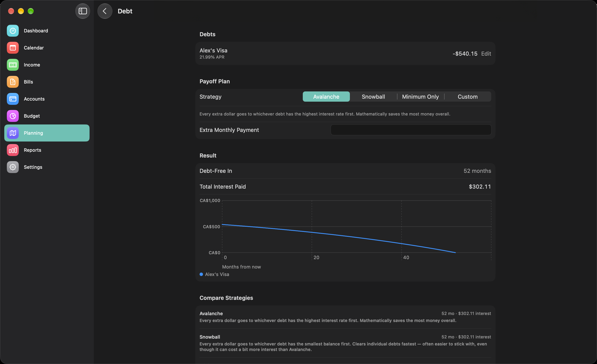Navigate to Income in the sidebar
Screen dimensions: 597x364
(32, 65)
